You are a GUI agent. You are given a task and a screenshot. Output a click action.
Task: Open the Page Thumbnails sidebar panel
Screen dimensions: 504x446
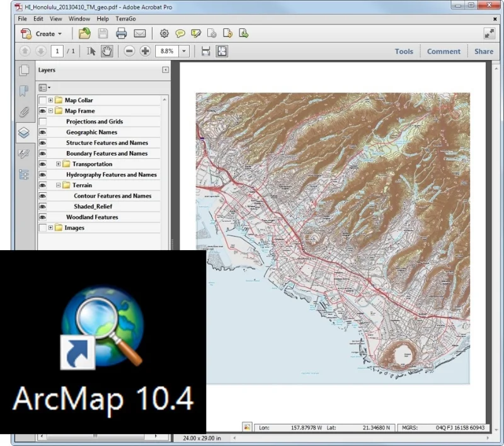(x=24, y=71)
